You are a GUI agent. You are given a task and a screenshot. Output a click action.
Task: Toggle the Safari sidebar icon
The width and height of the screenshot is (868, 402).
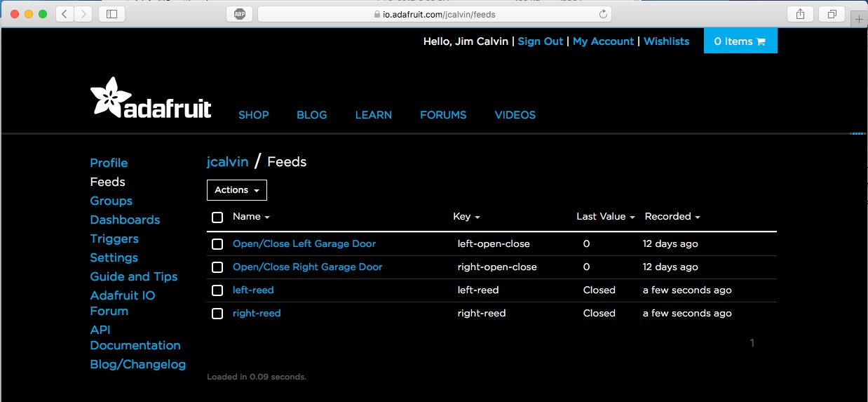tap(111, 14)
